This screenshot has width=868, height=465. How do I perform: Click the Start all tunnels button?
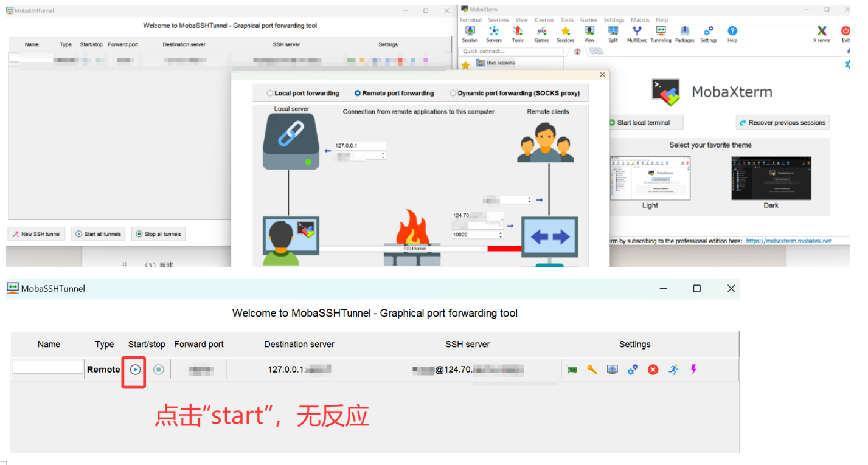(99, 234)
